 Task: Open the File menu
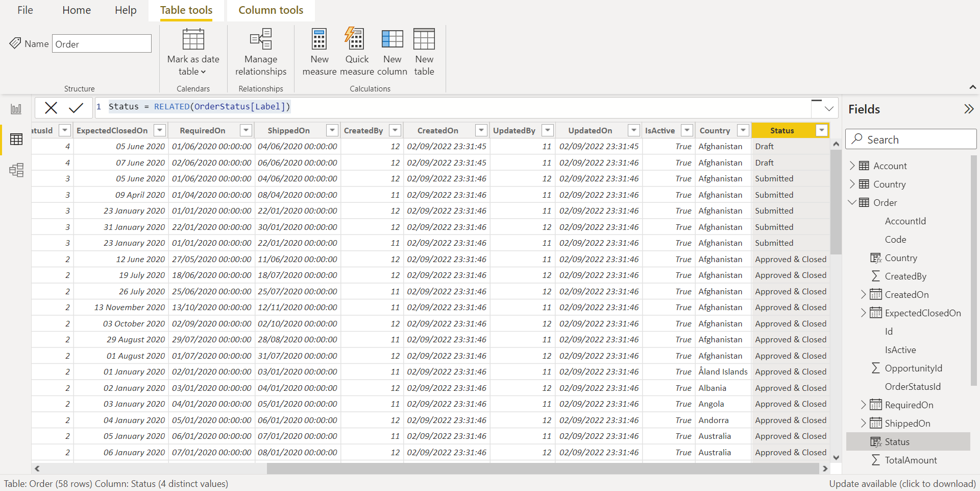click(x=25, y=10)
